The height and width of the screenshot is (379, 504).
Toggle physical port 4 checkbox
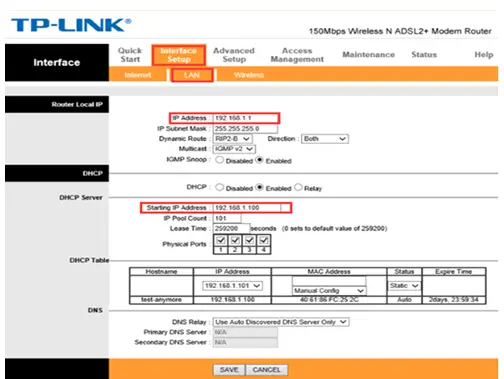264,240
